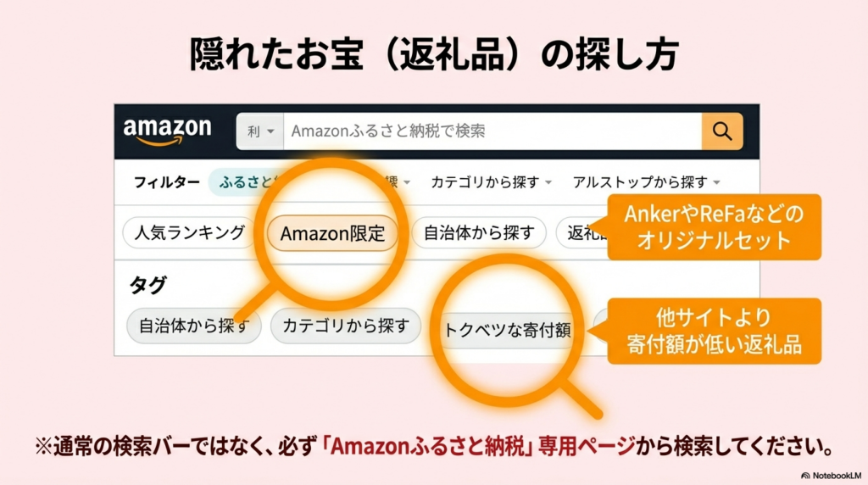Screen dimensions: 868x485
Task: Open the 利 search category dropdown
Action: (x=261, y=131)
